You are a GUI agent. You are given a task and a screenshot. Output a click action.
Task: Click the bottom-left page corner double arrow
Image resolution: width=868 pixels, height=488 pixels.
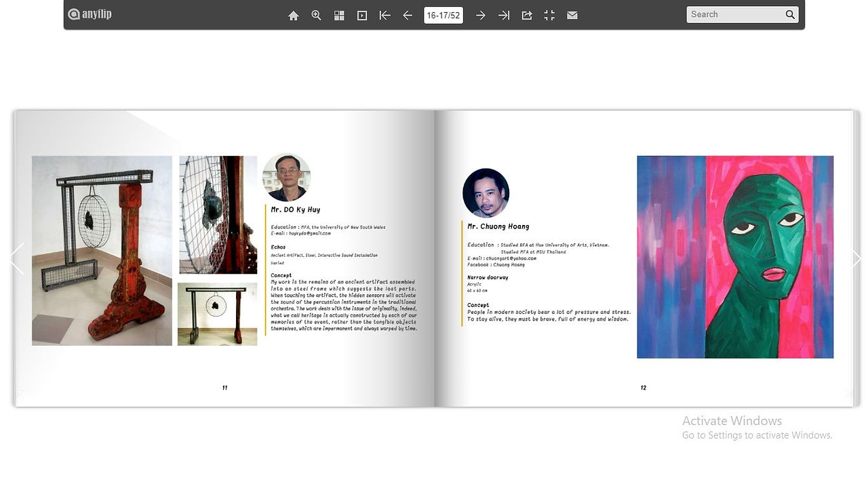pyautogui.click(x=20, y=392)
